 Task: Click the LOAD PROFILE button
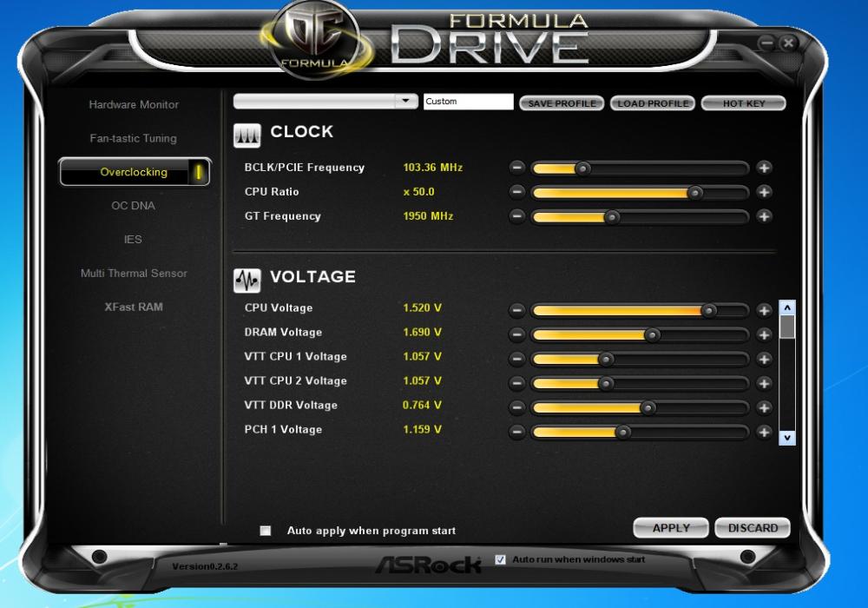[x=653, y=103]
